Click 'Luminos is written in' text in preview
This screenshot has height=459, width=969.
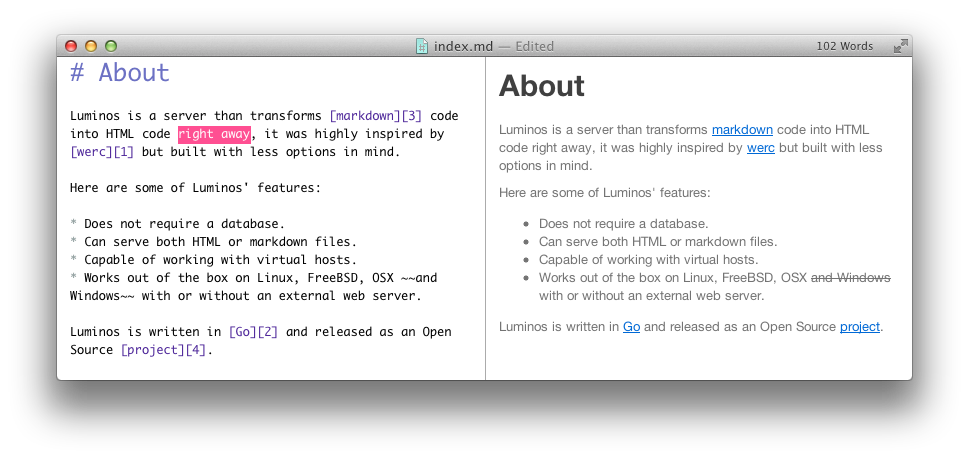click(559, 326)
